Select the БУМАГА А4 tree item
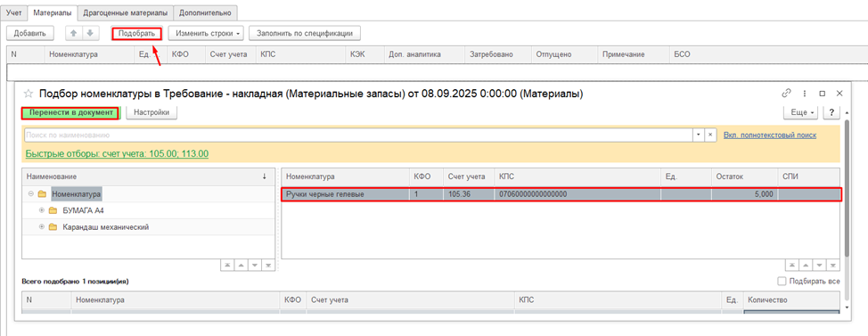The width and height of the screenshot is (868, 336). (x=84, y=210)
